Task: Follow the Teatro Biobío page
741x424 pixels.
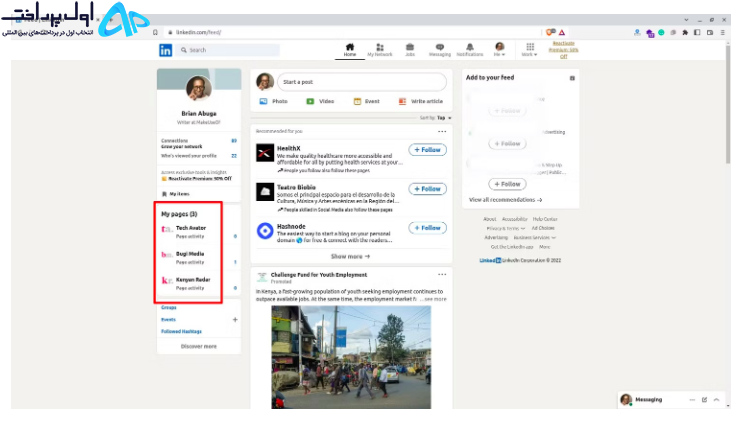Action: [x=428, y=189]
